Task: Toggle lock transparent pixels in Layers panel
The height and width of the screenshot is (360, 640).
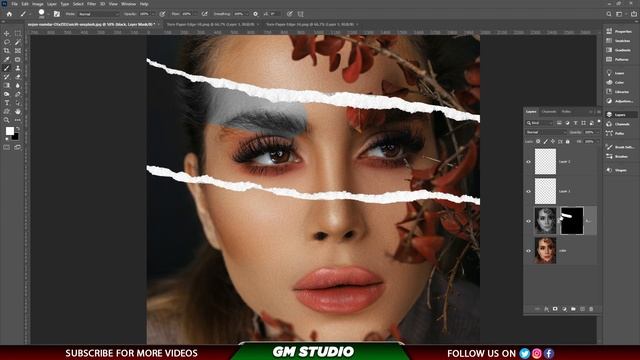Action: tap(538, 142)
